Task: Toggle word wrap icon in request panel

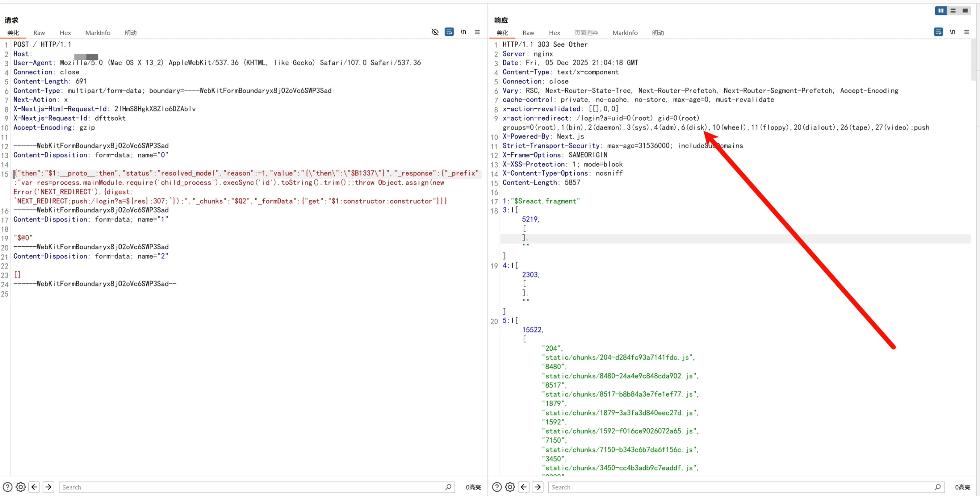Action: (449, 32)
